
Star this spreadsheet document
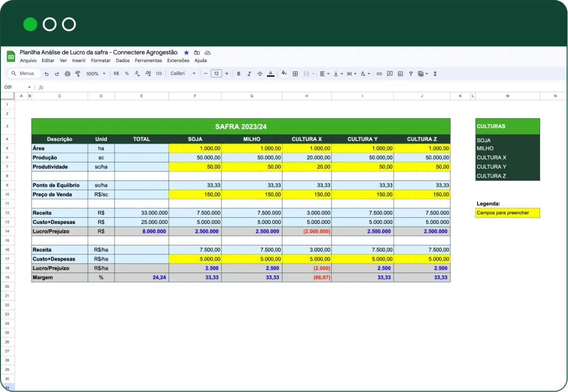coord(186,53)
